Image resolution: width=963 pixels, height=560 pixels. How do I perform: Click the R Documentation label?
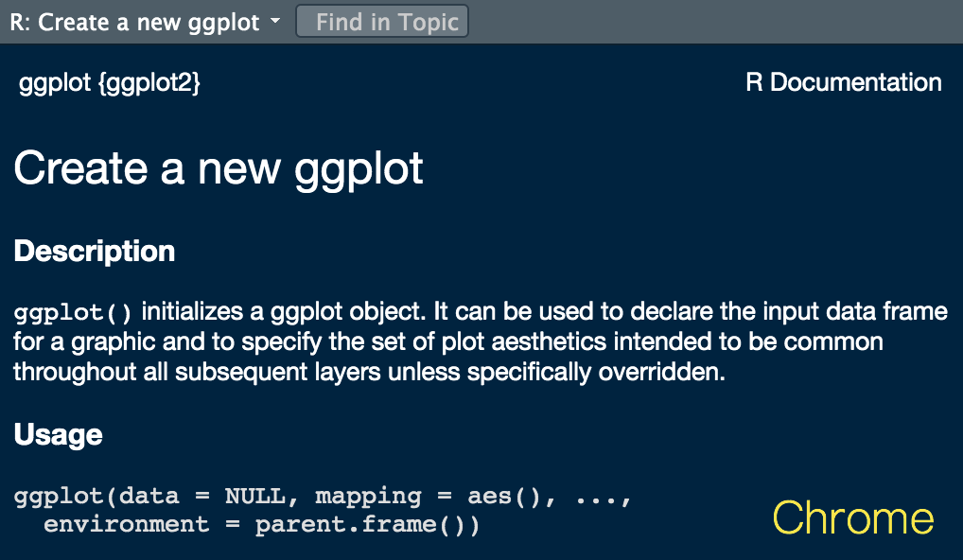click(843, 82)
